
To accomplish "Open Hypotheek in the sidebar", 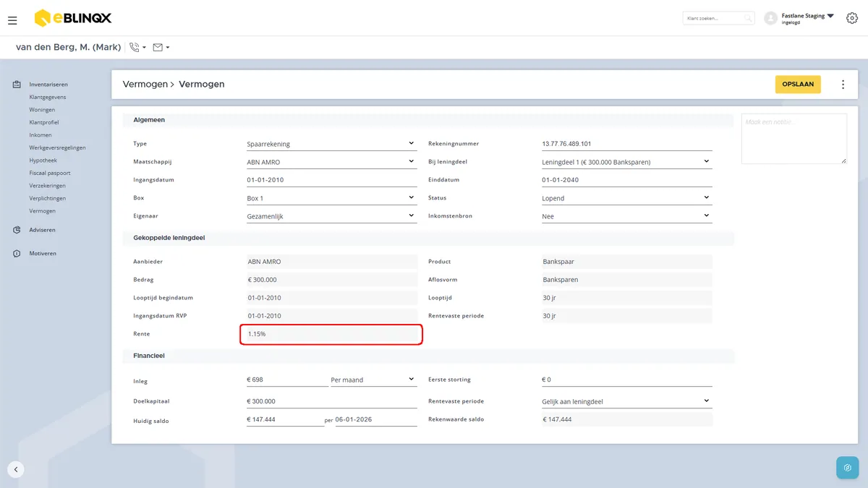I will pyautogui.click(x=43, y=160).
